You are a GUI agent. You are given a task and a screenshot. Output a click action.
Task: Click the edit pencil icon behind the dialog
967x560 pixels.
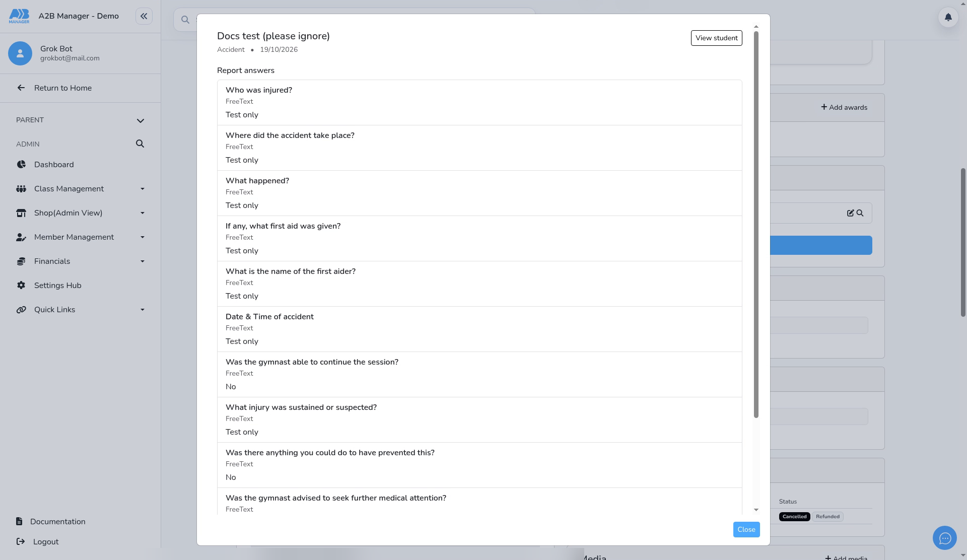[x=850, y=213]
